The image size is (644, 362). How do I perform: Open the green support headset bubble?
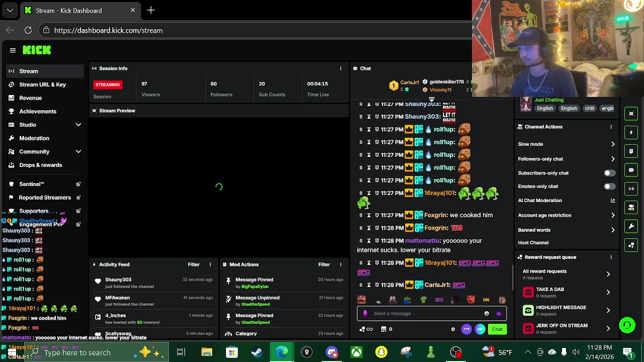tap(627, 325)
